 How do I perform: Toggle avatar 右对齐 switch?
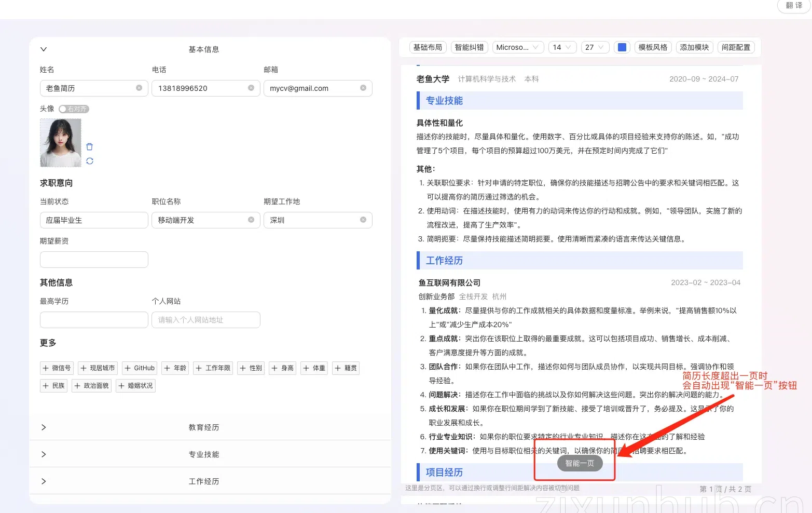tap(74, 109)
